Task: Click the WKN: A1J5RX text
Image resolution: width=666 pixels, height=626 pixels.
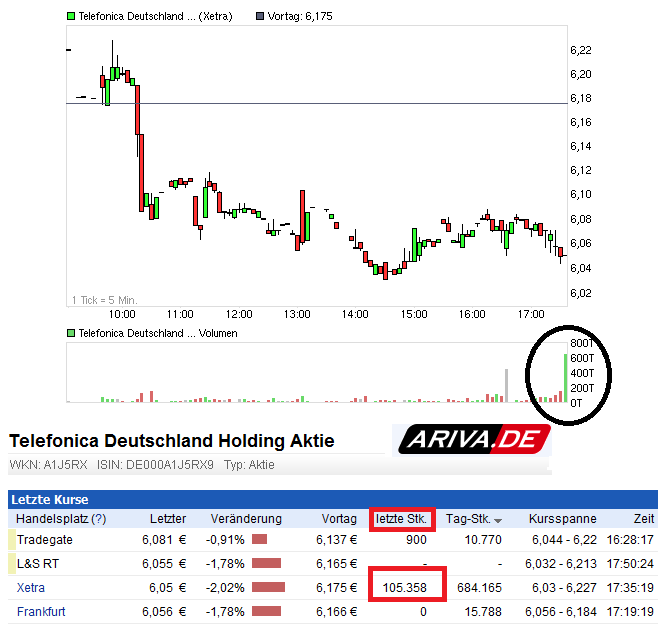Action: (48, 465)
